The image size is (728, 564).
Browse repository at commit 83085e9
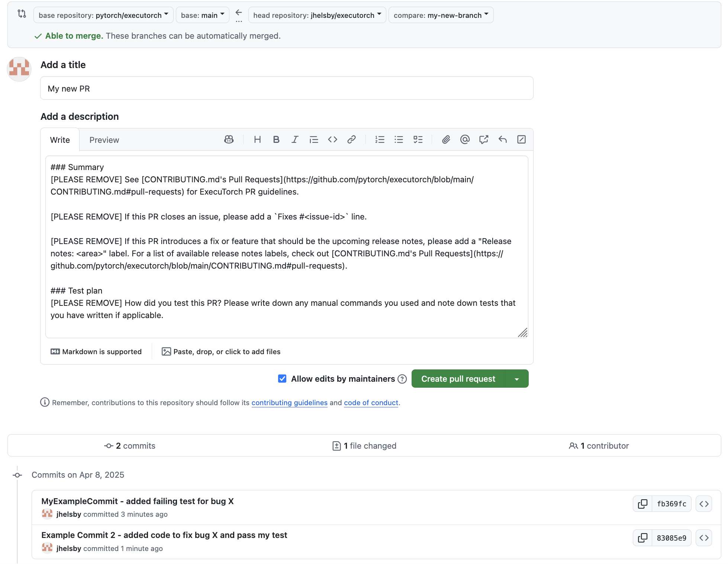click(704, 538)
